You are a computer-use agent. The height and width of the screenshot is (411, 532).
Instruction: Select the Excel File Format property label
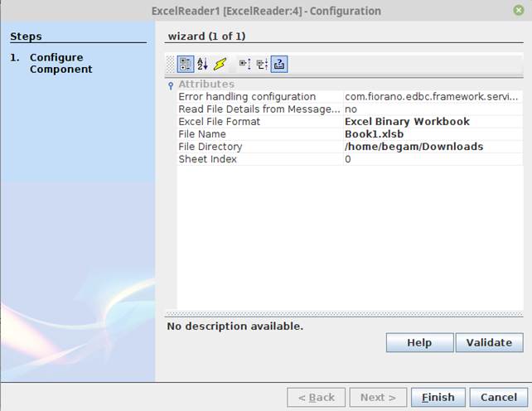(219, 122)
